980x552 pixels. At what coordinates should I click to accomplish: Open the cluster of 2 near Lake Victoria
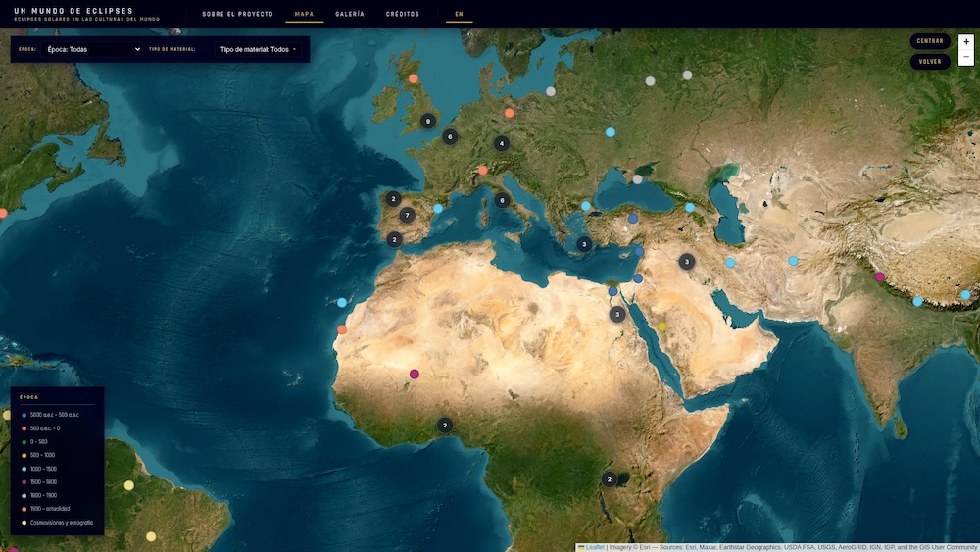tap(610, 480)
